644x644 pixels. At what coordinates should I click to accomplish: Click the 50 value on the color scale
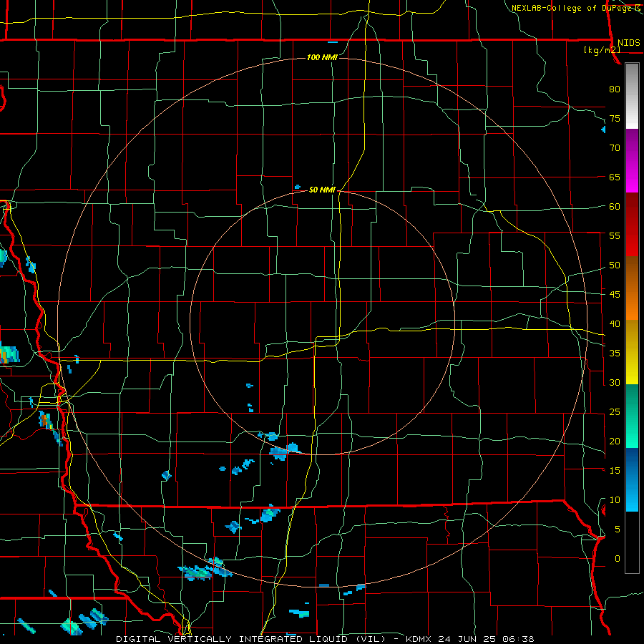615,265
